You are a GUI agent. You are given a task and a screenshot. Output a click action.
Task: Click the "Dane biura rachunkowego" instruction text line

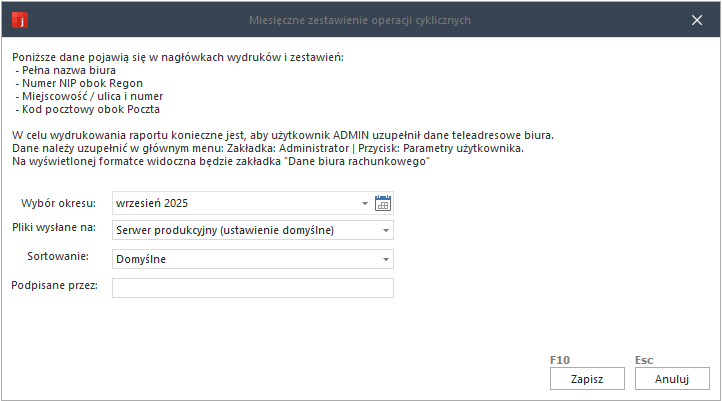[x=221, y=162]
